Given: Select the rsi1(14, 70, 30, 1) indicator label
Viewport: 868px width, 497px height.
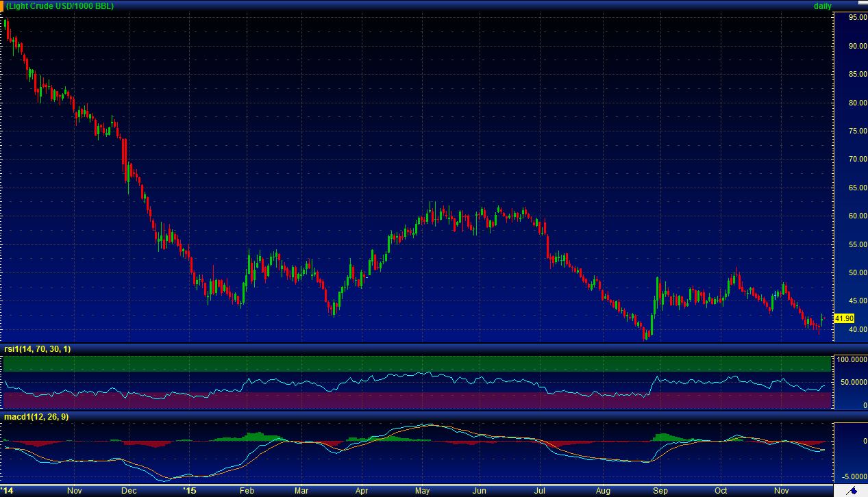Looking at the screenshot, I should (37, 349).
